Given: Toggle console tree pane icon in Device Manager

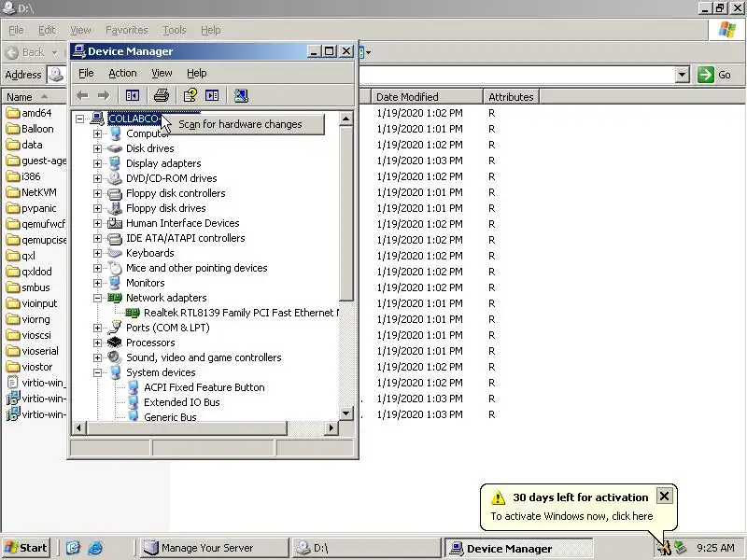Looking at the screenshot, I should tap(133, 96).
